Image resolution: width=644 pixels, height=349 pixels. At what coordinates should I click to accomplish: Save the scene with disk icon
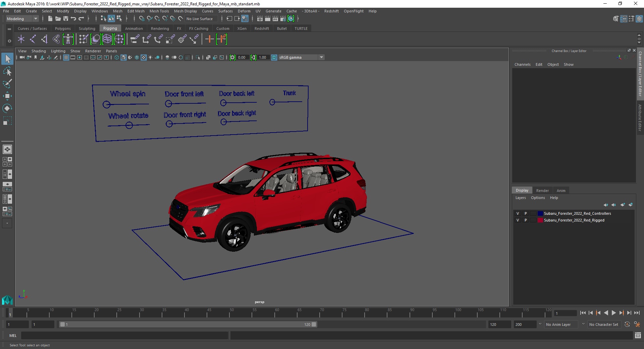pos(66,19)
